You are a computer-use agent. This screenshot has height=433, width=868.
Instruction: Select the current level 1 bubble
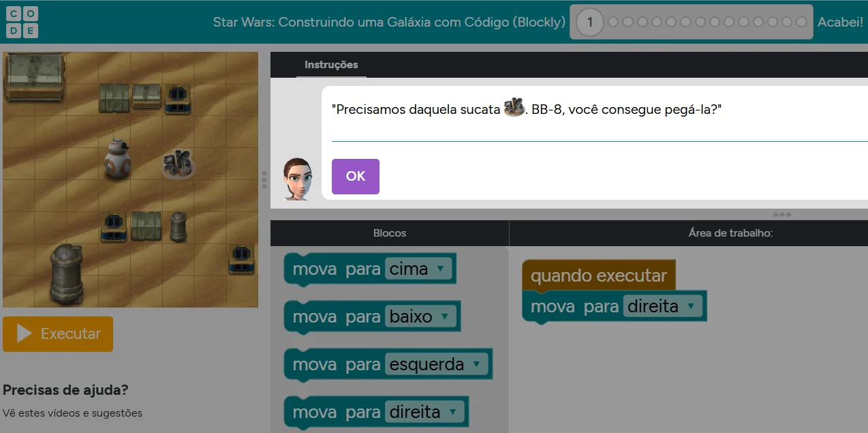(x=590, y=22)
